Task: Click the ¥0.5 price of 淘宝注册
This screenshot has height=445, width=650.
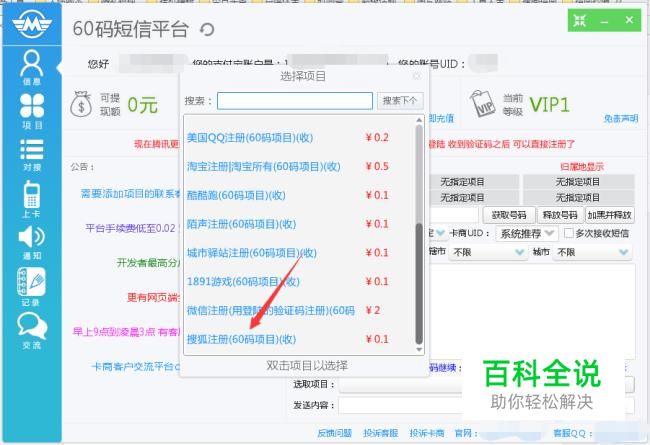Action: coord(377,166)
